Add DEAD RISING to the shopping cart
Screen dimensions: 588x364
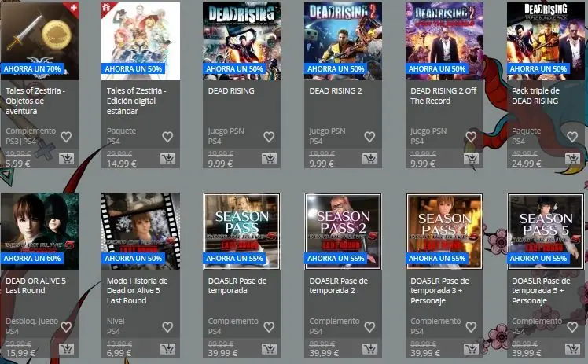coord(269,159)
